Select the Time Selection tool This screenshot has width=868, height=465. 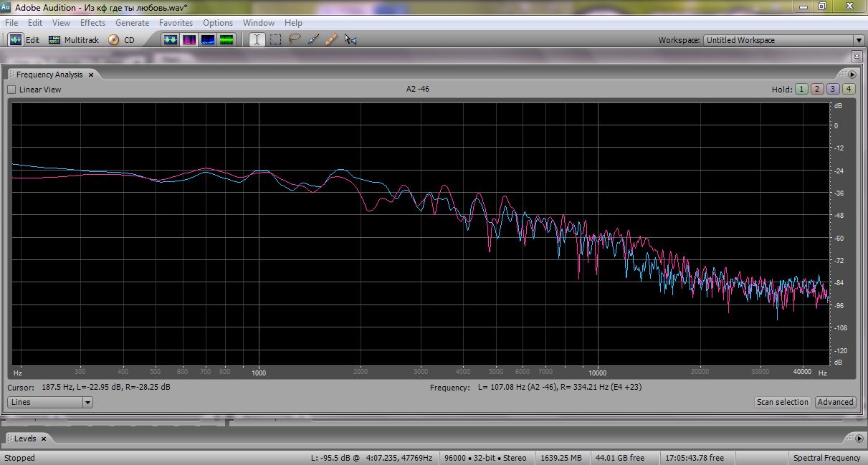click(x=257, y=40)
